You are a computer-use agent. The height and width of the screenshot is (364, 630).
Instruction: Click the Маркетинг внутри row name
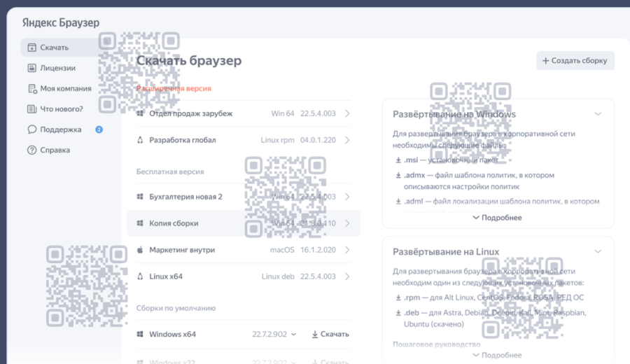(x=182, y=250)
